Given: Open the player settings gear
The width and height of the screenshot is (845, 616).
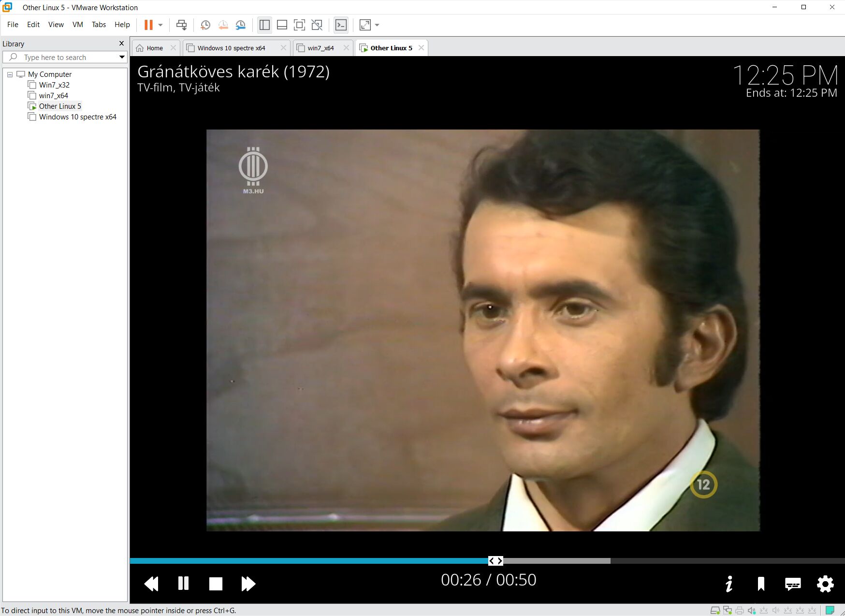Looking at the screenshot, I should click(825, 584).
